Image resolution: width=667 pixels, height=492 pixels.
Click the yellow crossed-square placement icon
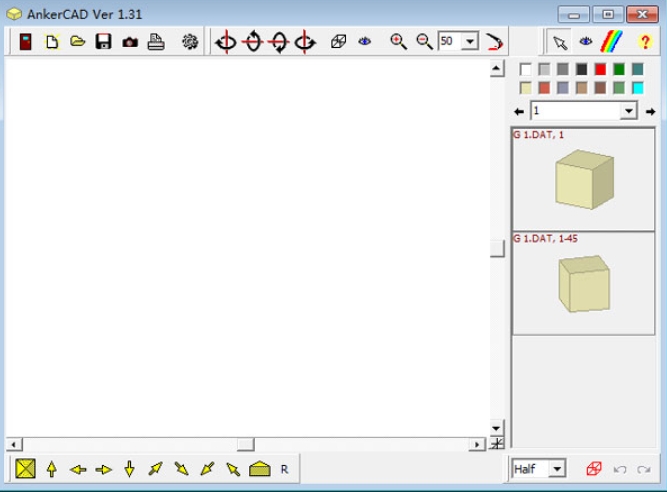click(x=26, y=469)
